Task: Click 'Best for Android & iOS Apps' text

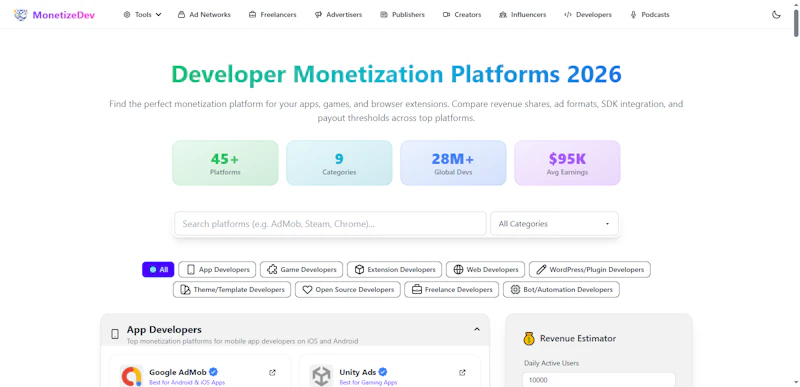Action: click(187, 382)
